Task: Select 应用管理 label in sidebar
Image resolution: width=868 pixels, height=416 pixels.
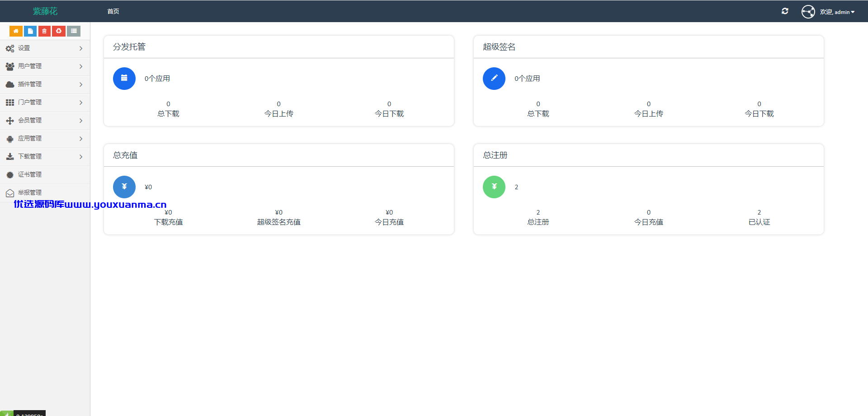Action: coord(30,138)
